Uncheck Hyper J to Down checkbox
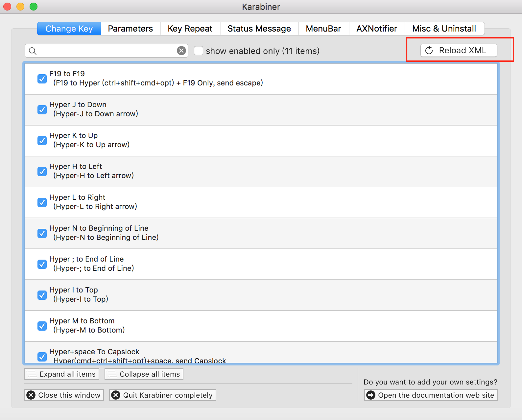Image resolution: width=522 pixels, height=420 pixels. pos(42,110)
